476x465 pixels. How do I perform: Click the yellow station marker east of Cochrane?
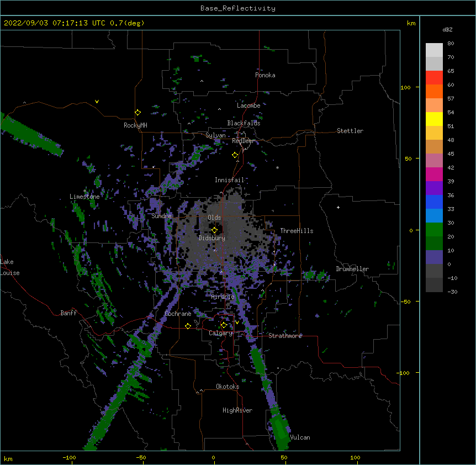(188, 326)
